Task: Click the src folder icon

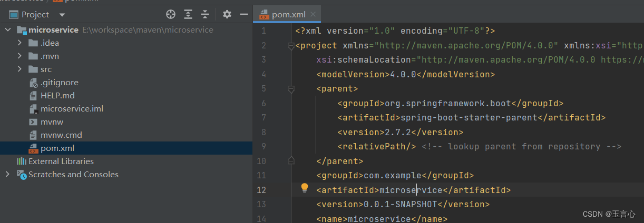Action: click(33, 69)
